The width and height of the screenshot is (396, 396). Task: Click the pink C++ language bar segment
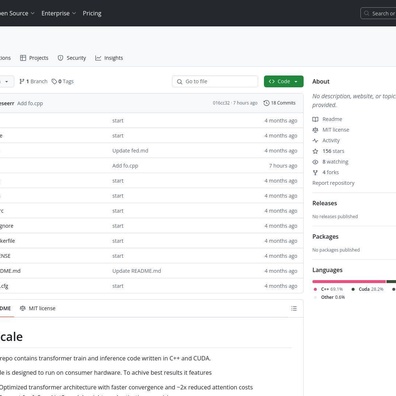pyautogui.click(x=349, y=282)
